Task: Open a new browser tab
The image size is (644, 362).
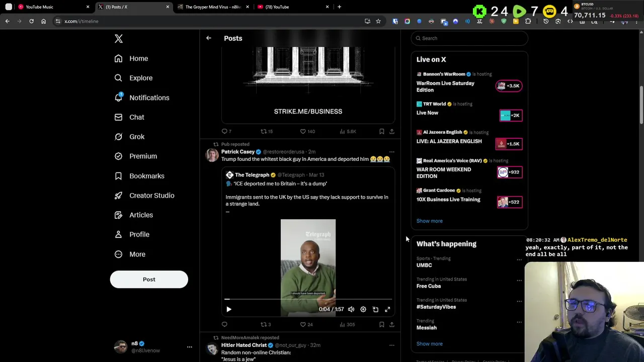Action: point(339,7)
